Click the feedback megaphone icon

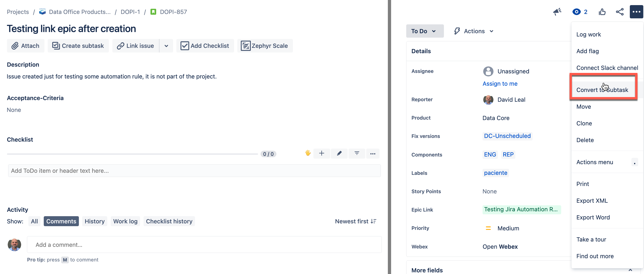click(557, 12)
